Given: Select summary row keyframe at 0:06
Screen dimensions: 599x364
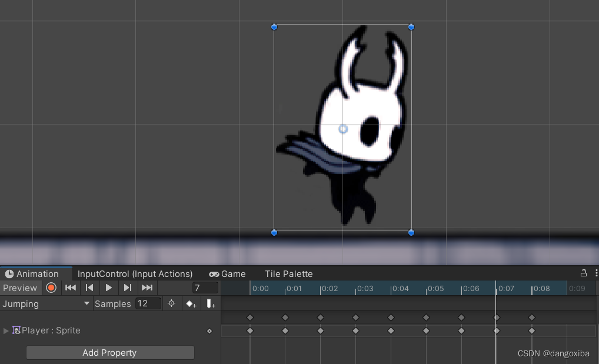Looking at the screenshot, I should click(x=461, y=318).
